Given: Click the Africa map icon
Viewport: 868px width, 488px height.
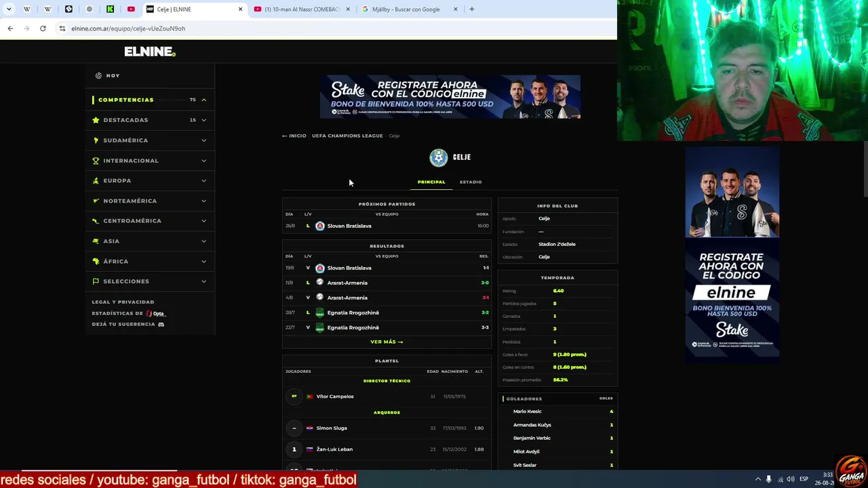Looking at the screenshot, I should 96,261.
